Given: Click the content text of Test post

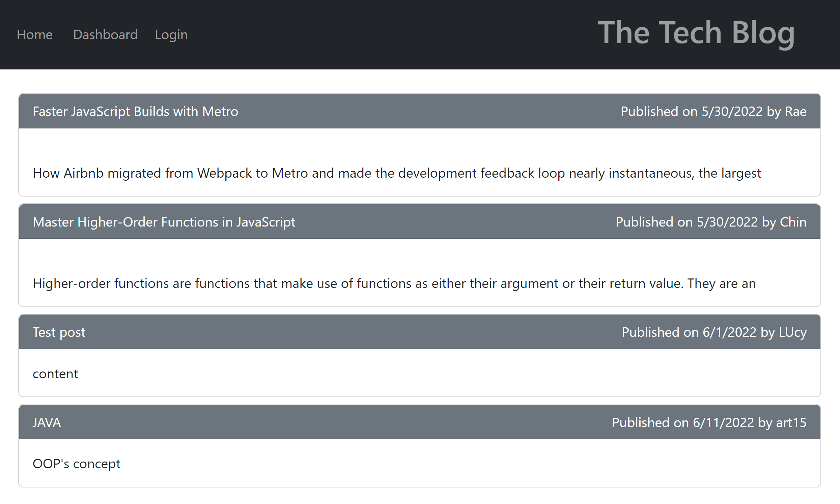Looking at the screenshot, I should [55, 374].
